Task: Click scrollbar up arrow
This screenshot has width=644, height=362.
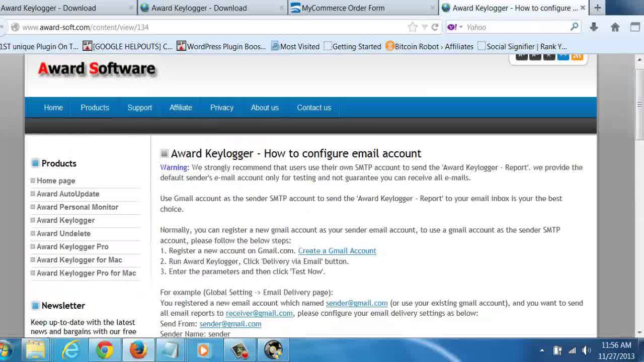Action: (x=639, y=59)
